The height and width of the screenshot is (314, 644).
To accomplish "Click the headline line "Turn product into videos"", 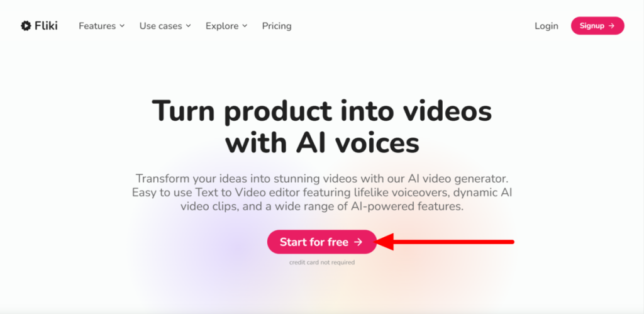I will pyautogui.click(x=321, y=111).
